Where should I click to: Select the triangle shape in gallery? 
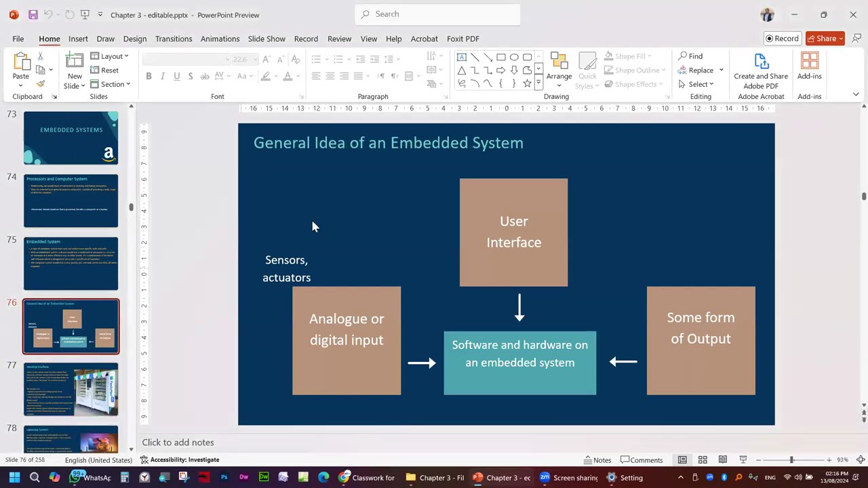click(462, 70)
